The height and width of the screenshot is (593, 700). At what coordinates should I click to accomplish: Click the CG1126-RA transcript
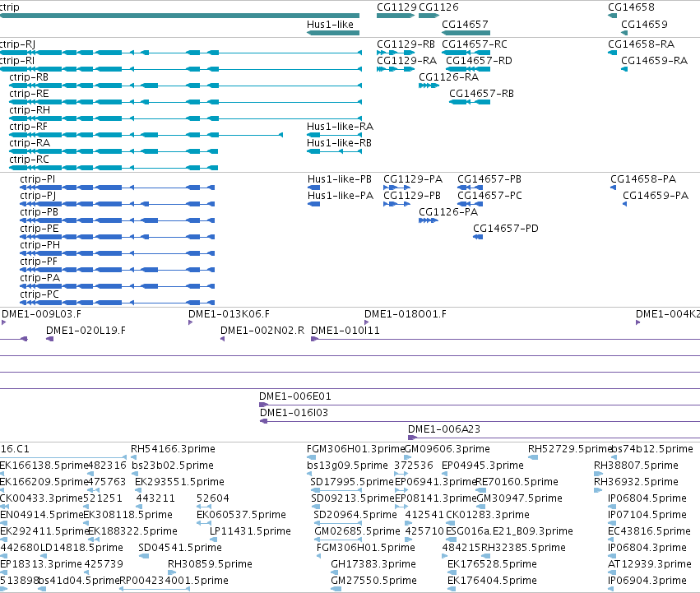coord(429,86)
